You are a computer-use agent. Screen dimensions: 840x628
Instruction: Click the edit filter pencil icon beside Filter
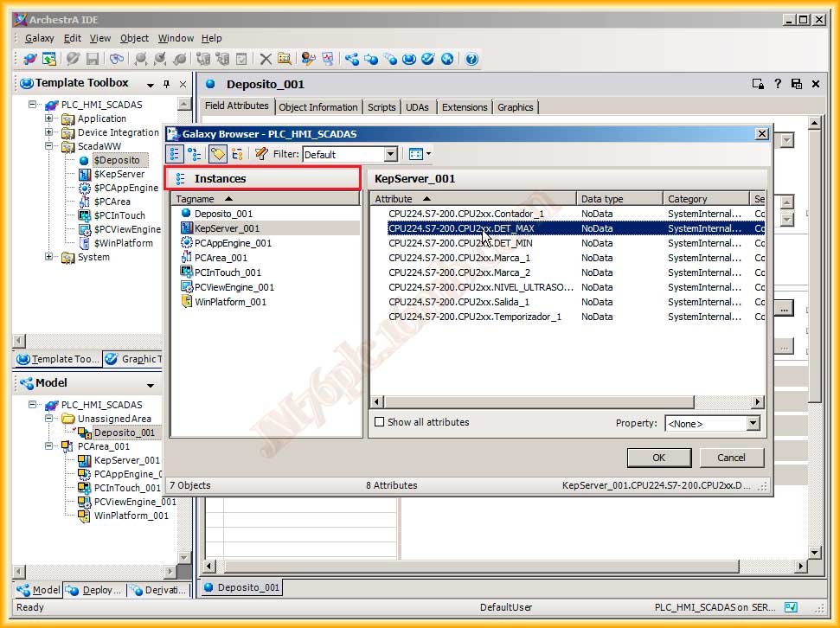[261, 154]
